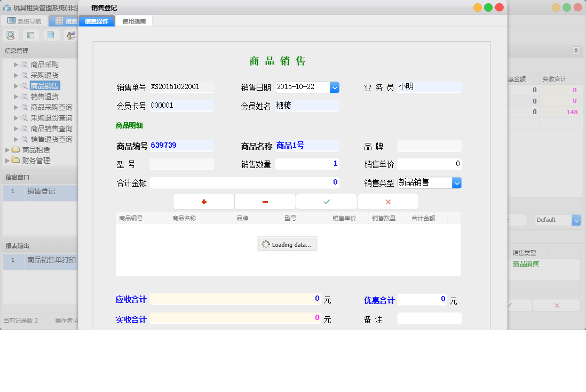586x392 pixels.
Task: Collapse the panel with the top-right chevron
Action: (576, 50)
